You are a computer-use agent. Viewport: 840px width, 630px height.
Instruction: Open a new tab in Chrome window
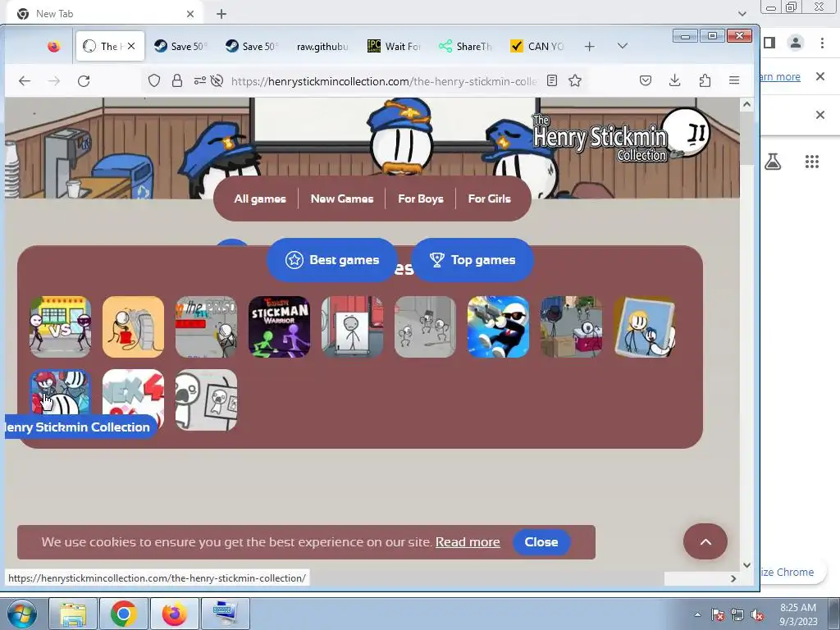click(221, 14)
